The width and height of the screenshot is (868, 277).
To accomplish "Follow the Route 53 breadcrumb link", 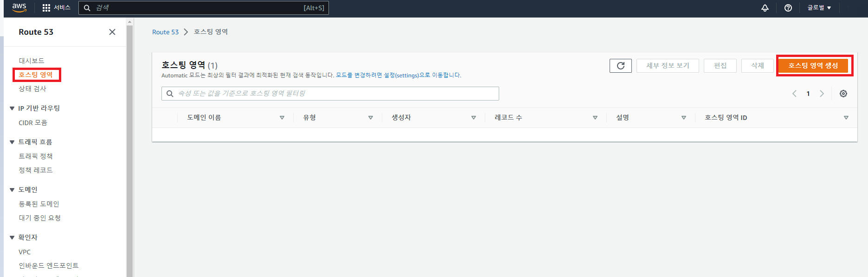I will [165, 32].
